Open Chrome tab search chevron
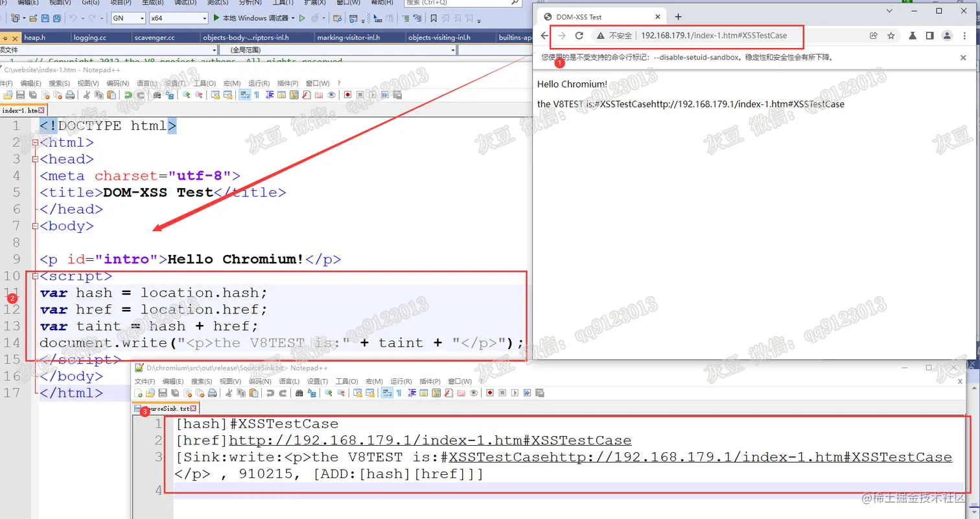This screenshot has height=519, width=980. (x=889, y=11)
